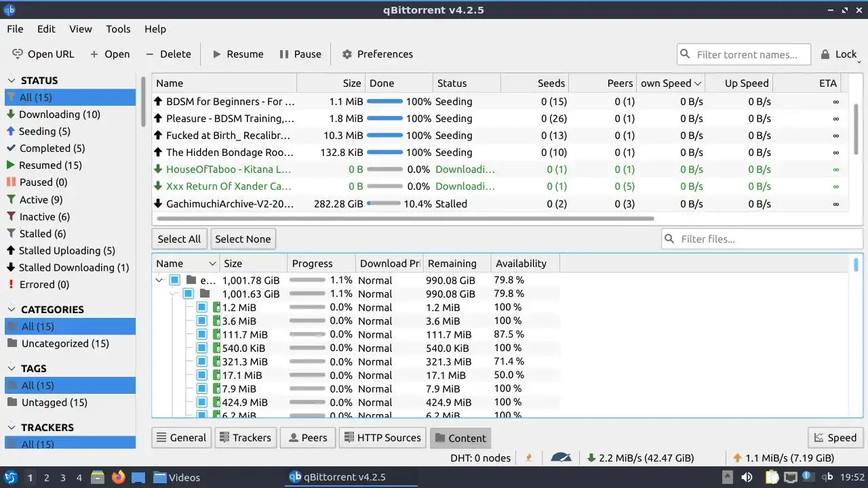868x488 pixels.
Task: Focus the Filter files search field
Action: pos(762,239)
